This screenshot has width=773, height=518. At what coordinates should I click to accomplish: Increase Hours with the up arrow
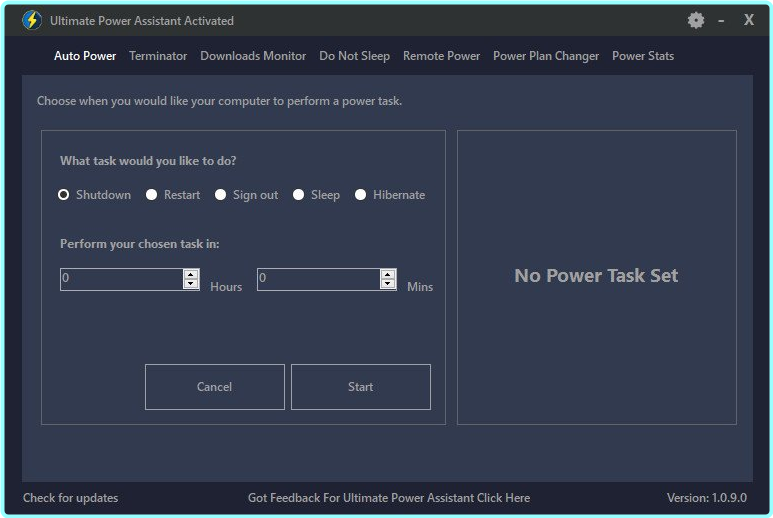click(191, 274)
